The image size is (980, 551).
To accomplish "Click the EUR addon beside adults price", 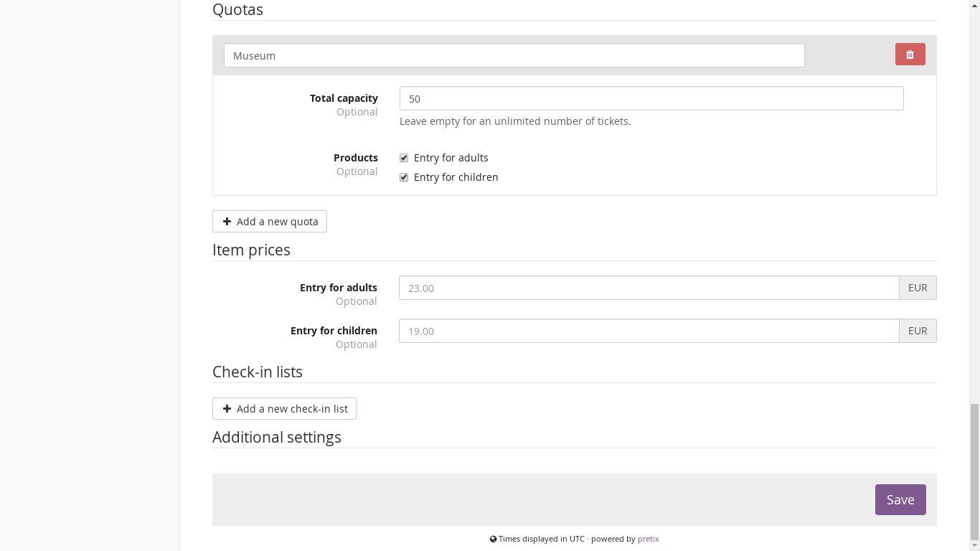I will tap(918, 288).
